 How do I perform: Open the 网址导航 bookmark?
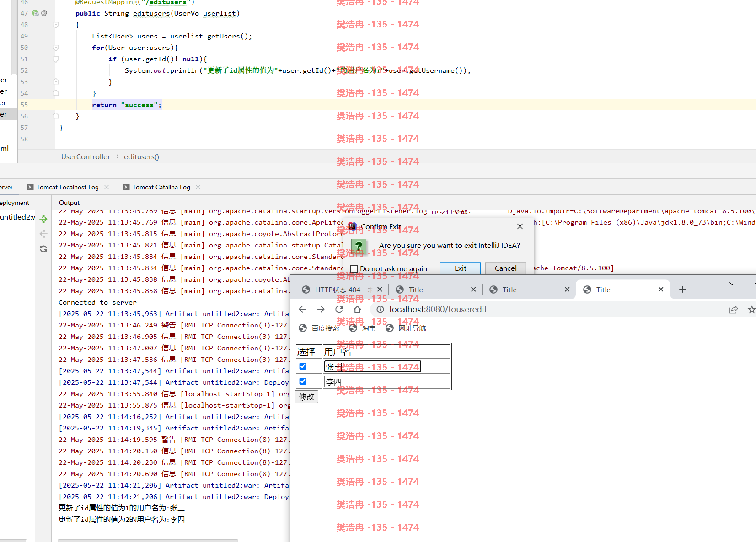coord(406,328)
